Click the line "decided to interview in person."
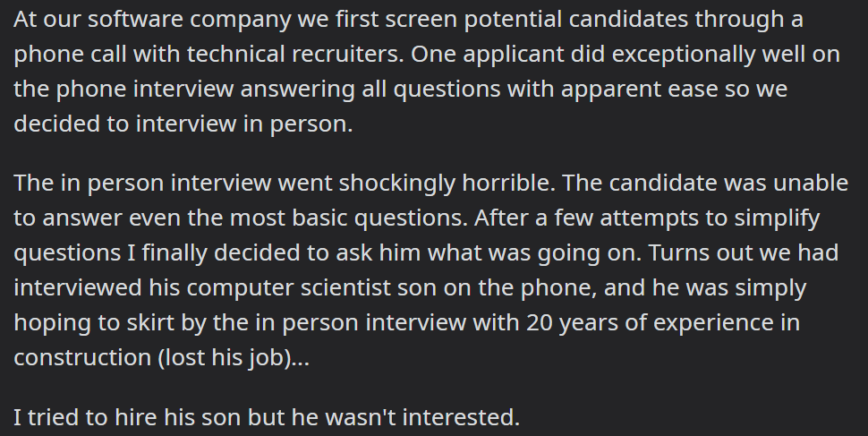Image resolution: width=868 pixels, height=436 pixels. (x=183, y=124)
